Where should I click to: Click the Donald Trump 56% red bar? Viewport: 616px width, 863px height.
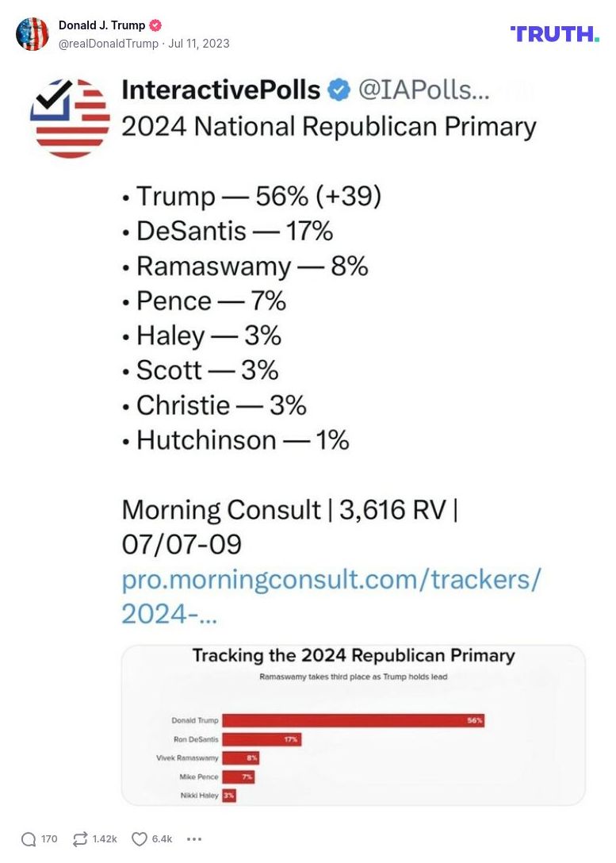(353, 721)
